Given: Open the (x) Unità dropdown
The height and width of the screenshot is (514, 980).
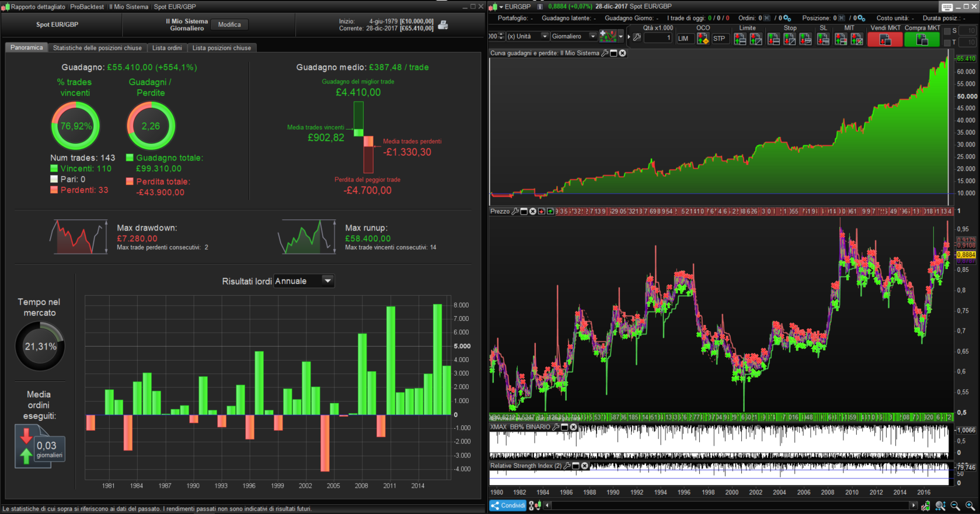Looking at the screenshot, I should (x=528, y=36).
